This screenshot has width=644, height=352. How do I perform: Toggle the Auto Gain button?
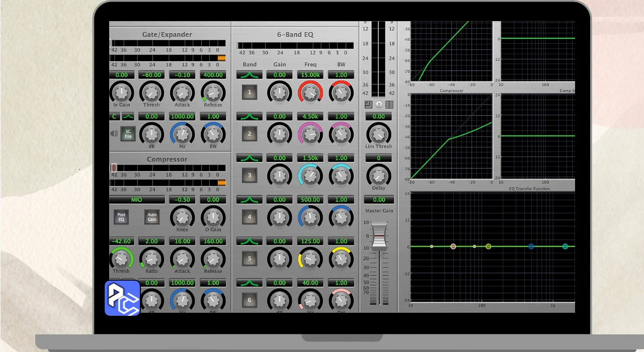151,217
